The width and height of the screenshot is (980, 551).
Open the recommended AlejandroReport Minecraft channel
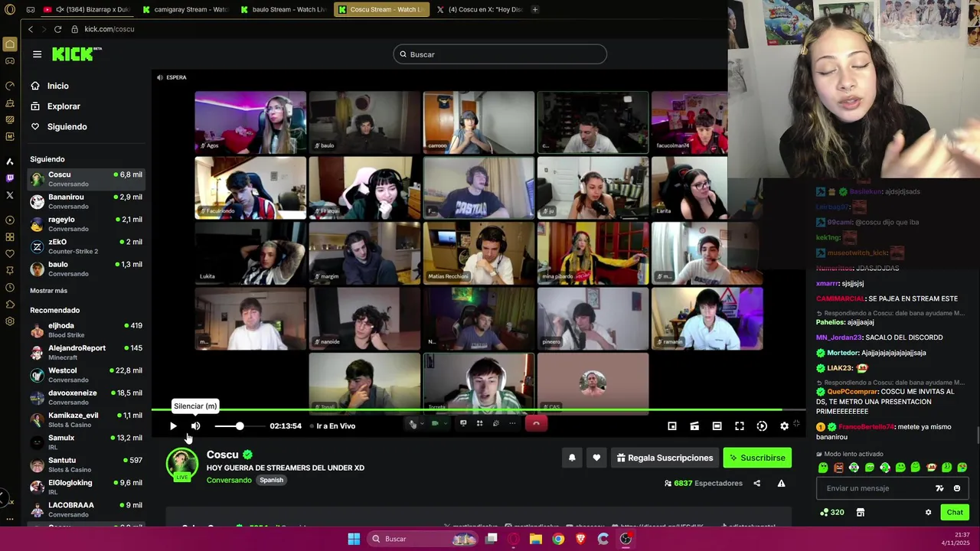(86, 352)
